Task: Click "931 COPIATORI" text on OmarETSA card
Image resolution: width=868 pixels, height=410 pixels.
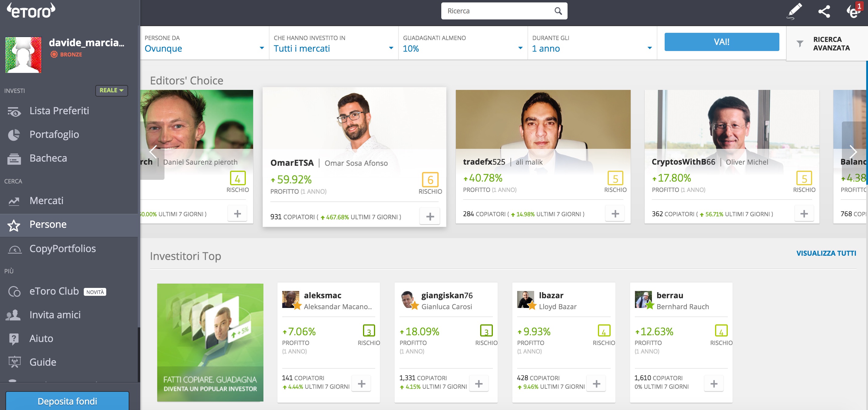Action: [293, 217]
